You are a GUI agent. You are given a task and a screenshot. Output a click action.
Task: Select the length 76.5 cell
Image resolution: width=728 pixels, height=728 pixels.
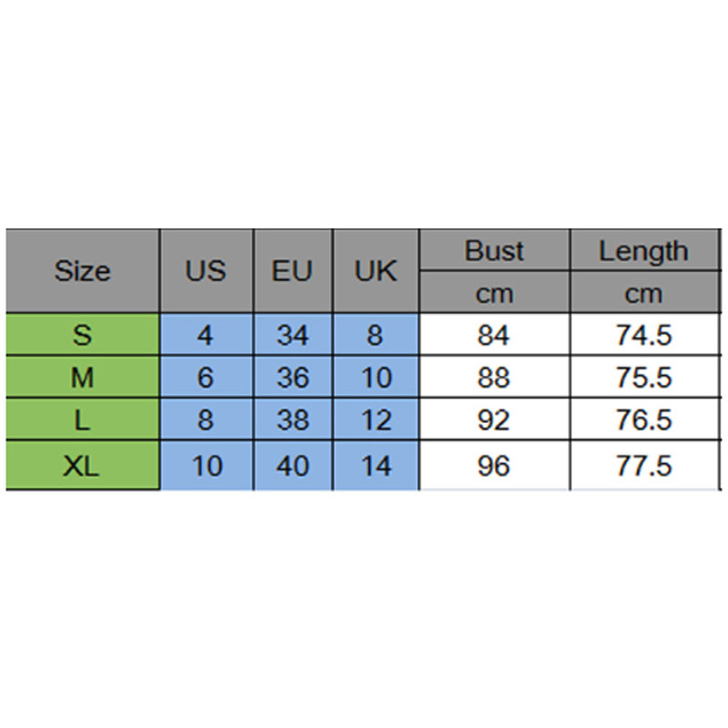(643, 420)
